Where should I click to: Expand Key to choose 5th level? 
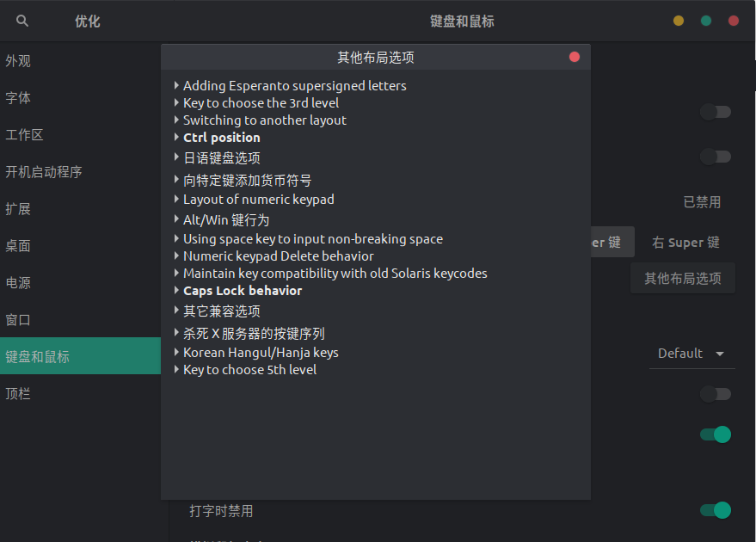point(249,370)
